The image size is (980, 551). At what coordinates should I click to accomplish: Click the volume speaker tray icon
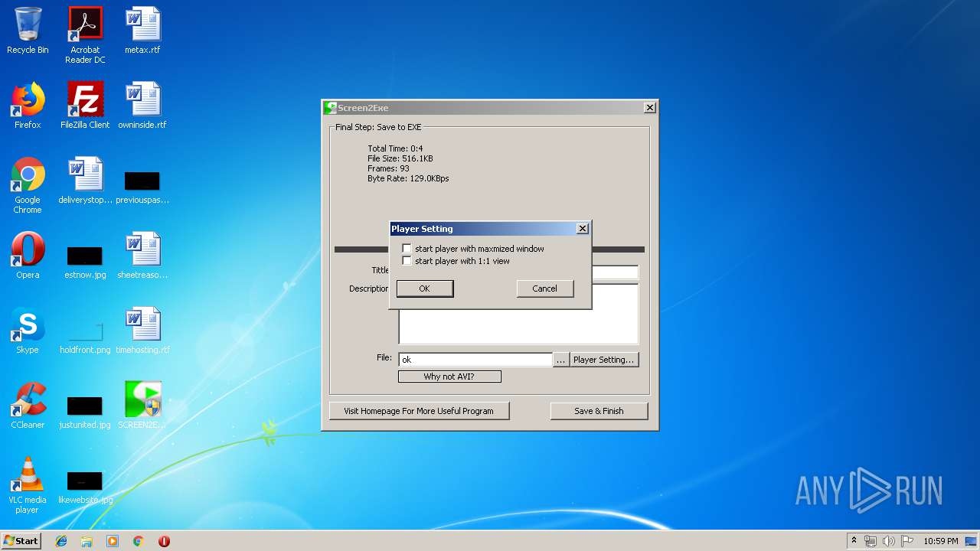(x=888, y=541)
